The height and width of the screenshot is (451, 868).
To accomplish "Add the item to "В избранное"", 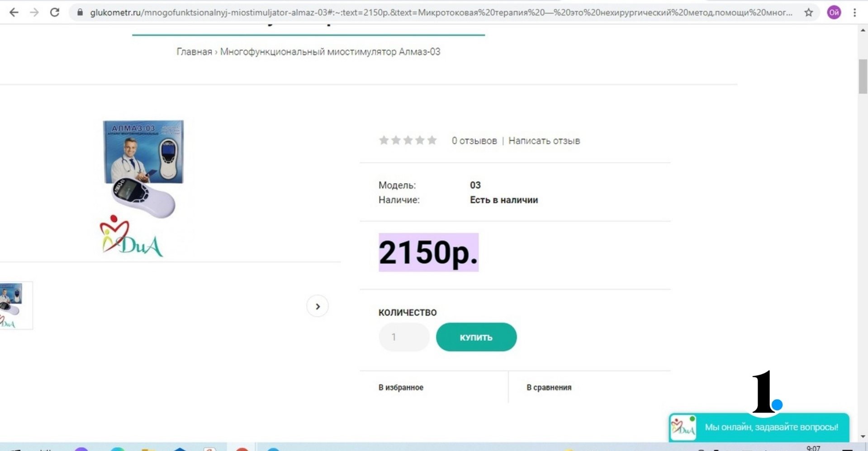I will click(401, 387).
